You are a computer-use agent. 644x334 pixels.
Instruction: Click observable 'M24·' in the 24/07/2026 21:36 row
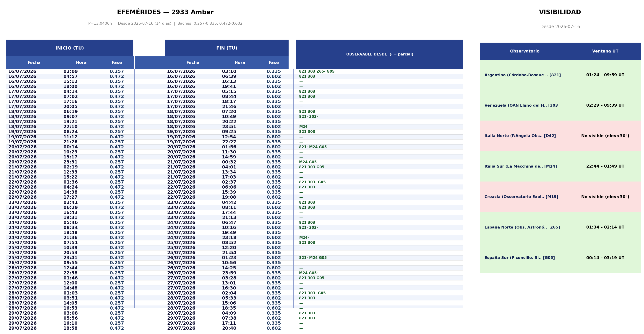tap(304, 238)
